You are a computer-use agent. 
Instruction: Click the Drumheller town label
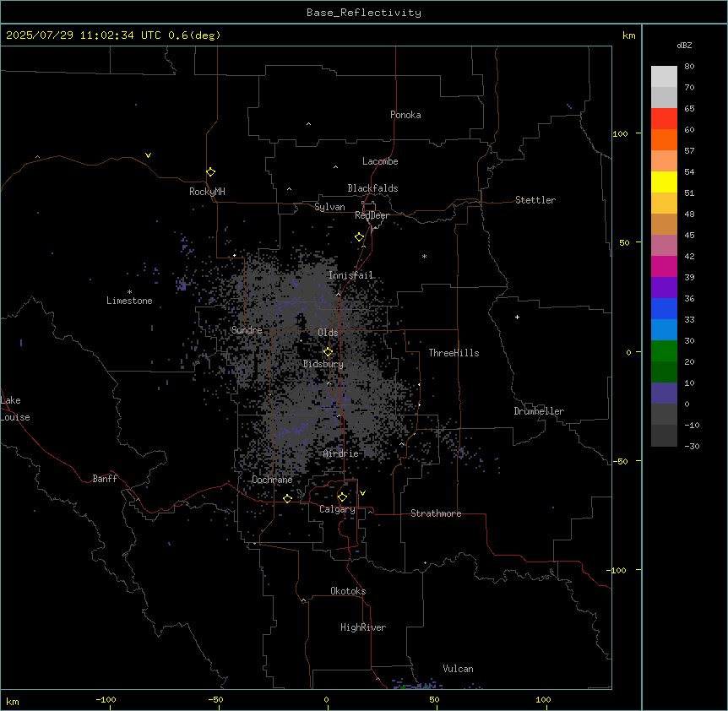tap(539, 411)
